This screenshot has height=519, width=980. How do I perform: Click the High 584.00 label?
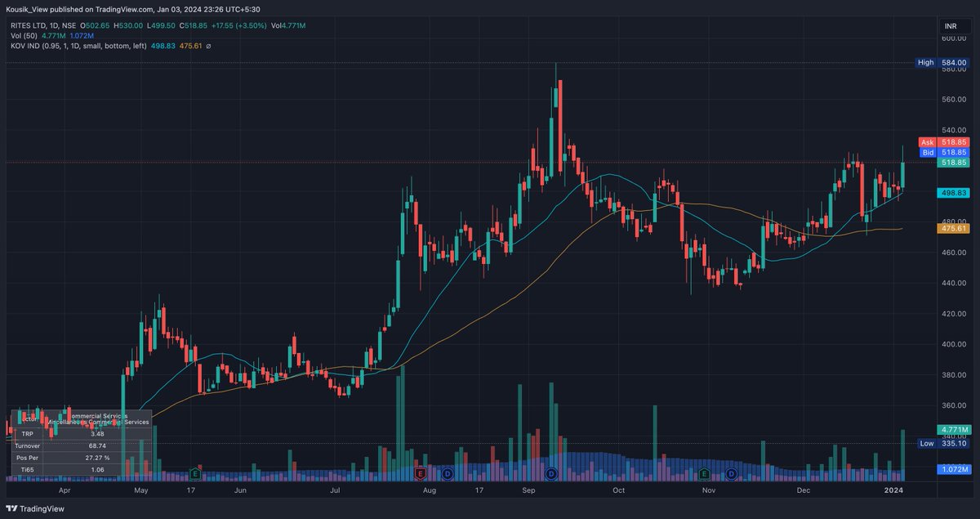tap(943, 63)
